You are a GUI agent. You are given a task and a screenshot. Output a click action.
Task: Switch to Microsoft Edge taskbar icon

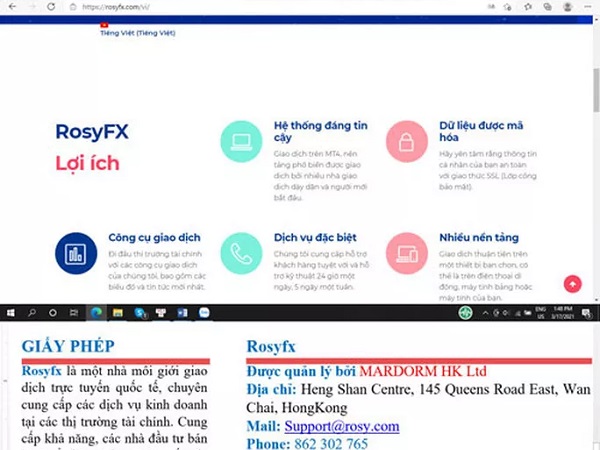pyautogui.click(x=96, y=313)
